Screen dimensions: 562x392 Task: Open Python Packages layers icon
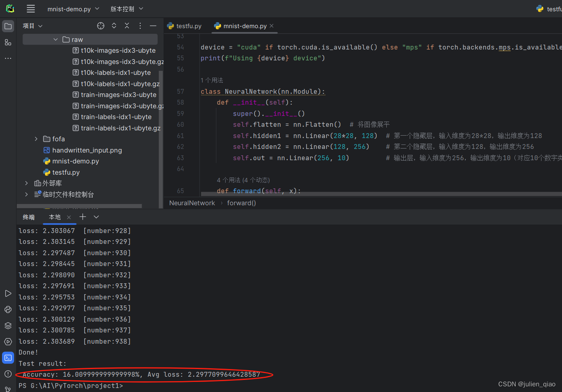[x=8, y=326]
